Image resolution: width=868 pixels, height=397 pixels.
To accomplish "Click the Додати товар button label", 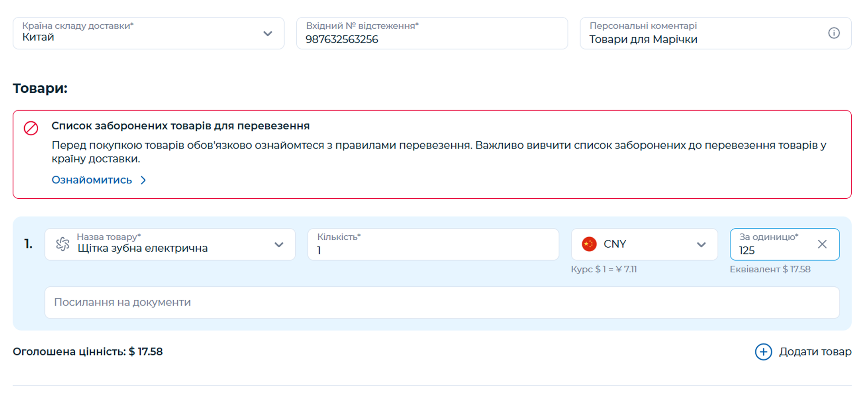I will coord(815,352).
